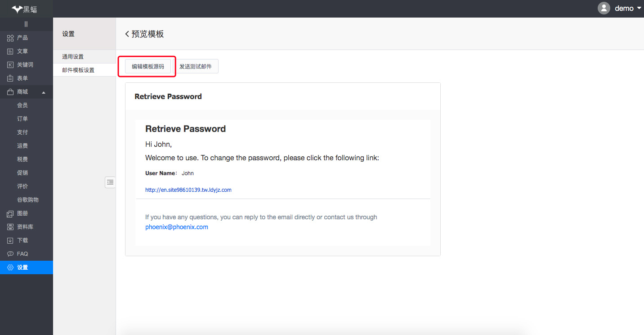Click the database (资料库) icon

[10, 227]
